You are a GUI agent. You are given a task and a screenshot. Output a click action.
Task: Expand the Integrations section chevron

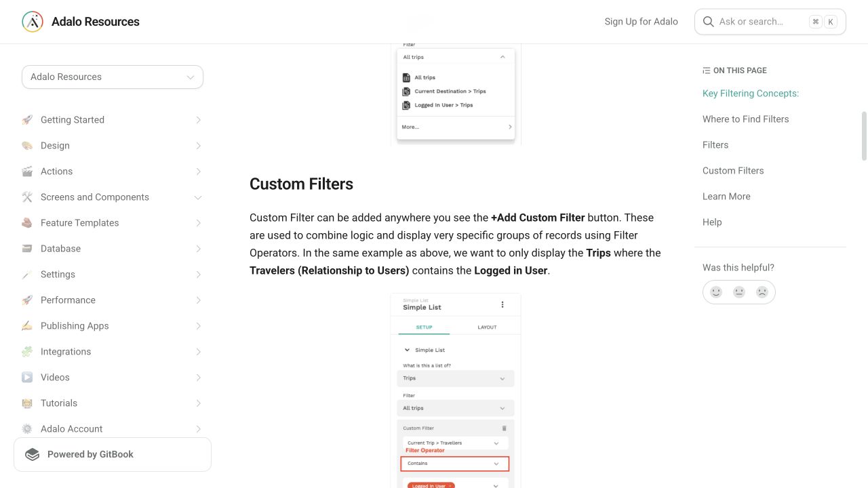(198, 352)
